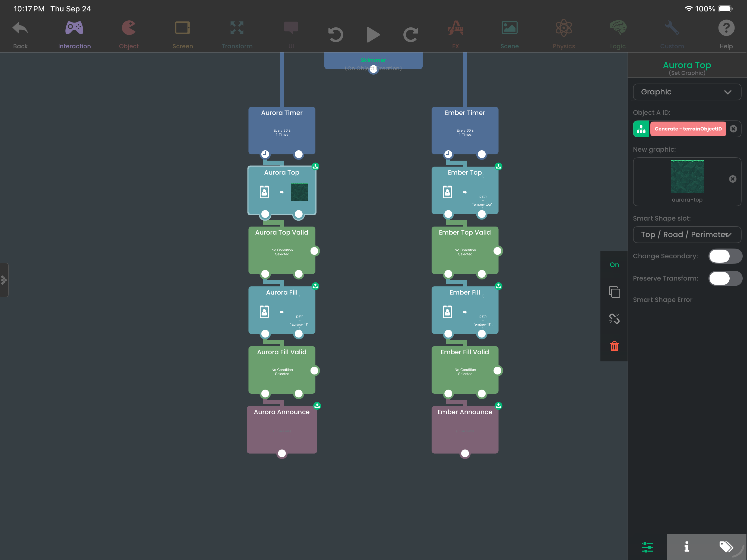The height and width of the screenshot is (560, 747).
Task: Toggle the Preserve Transform switch
Action: pos(725,278)
